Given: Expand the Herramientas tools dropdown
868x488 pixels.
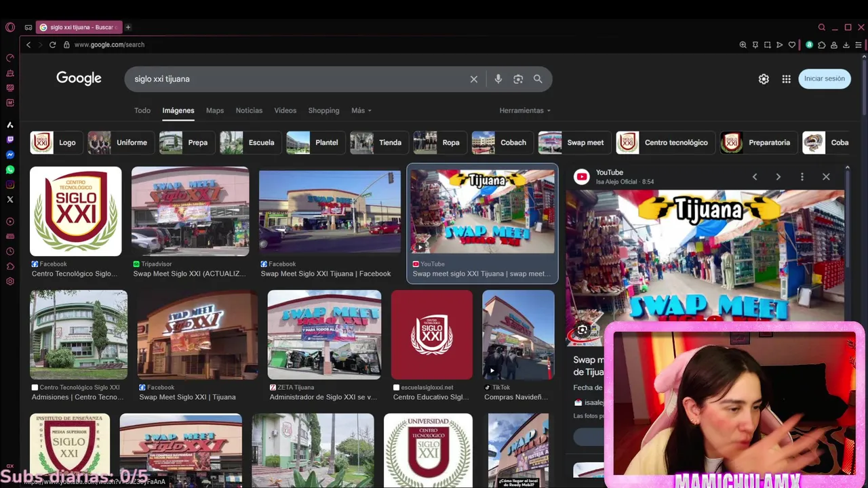Looking at the screenshot, I should [x=525, y=110].
